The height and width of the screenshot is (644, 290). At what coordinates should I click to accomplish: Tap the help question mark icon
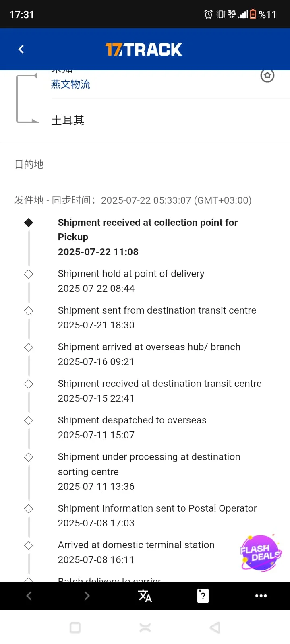pos(203,596)
